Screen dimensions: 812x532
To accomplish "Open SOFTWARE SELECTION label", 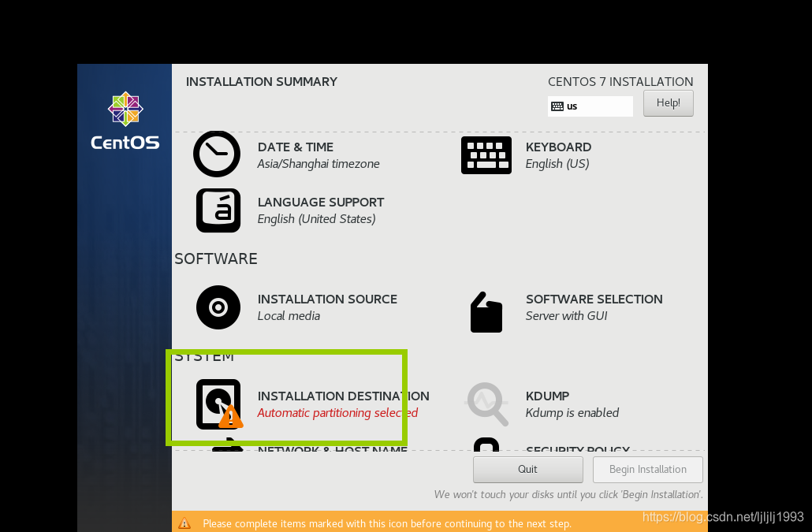I will click(x=594, y=299).
